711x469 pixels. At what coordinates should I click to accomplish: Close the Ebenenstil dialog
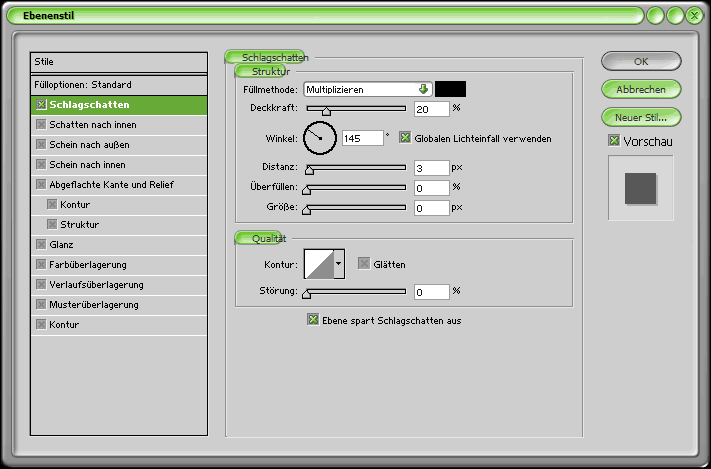click(x=694, y=16)
